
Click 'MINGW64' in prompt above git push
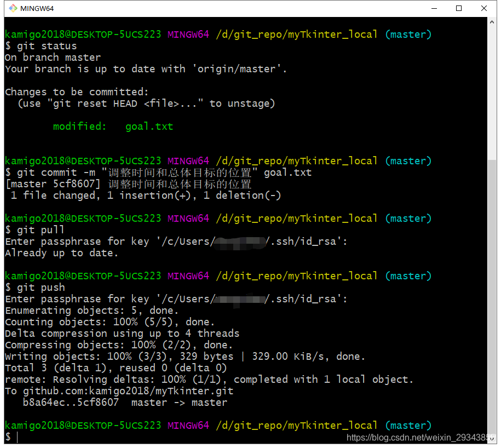[x=188, y=276]
